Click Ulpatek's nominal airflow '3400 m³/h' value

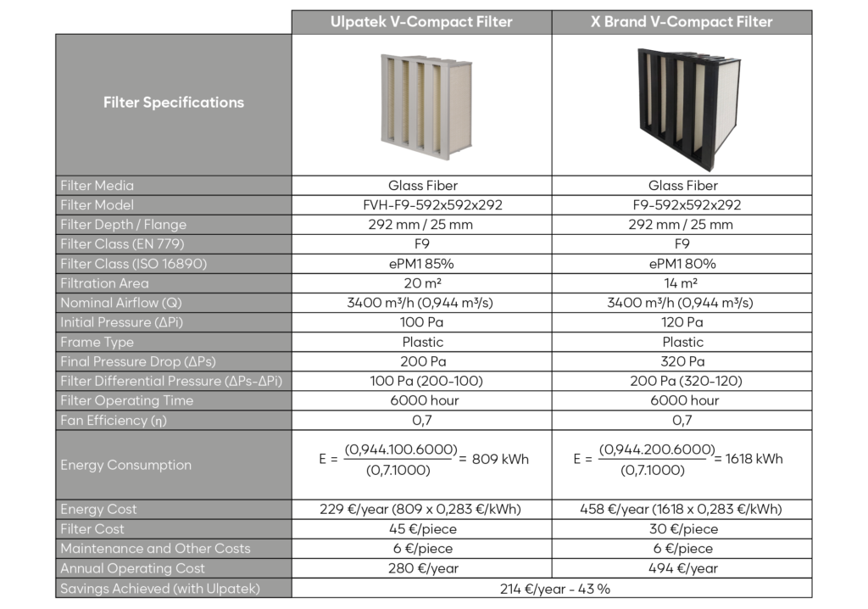tap(420, 303)
